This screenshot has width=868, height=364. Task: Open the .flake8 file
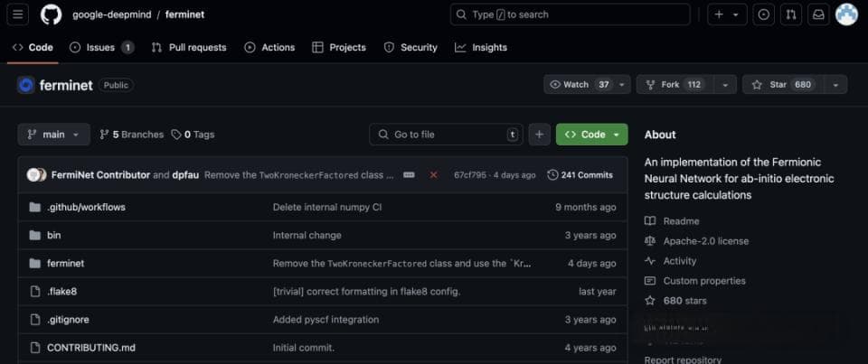pyautogui.click(x=62, y=292)
